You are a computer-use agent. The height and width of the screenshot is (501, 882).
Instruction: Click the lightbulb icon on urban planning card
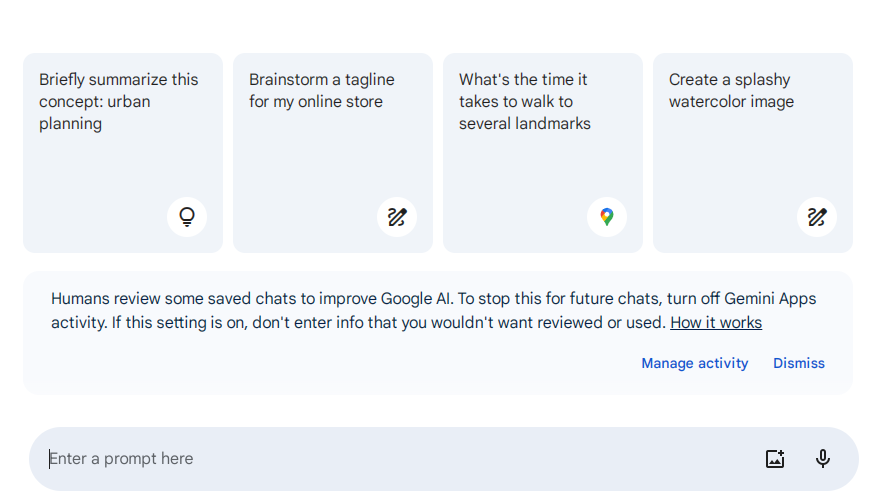187,217
